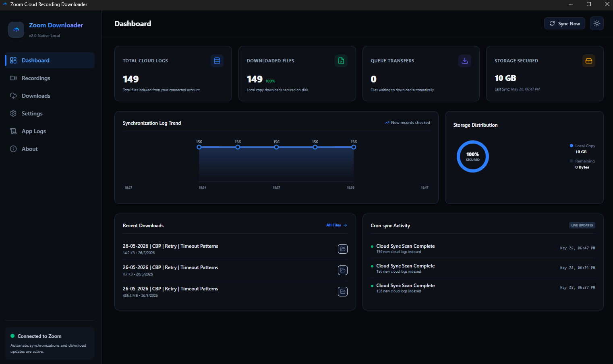Click the Zoom Downloader cloud logo icon
This screenshot has width=613, height=364.
[16, 30]
